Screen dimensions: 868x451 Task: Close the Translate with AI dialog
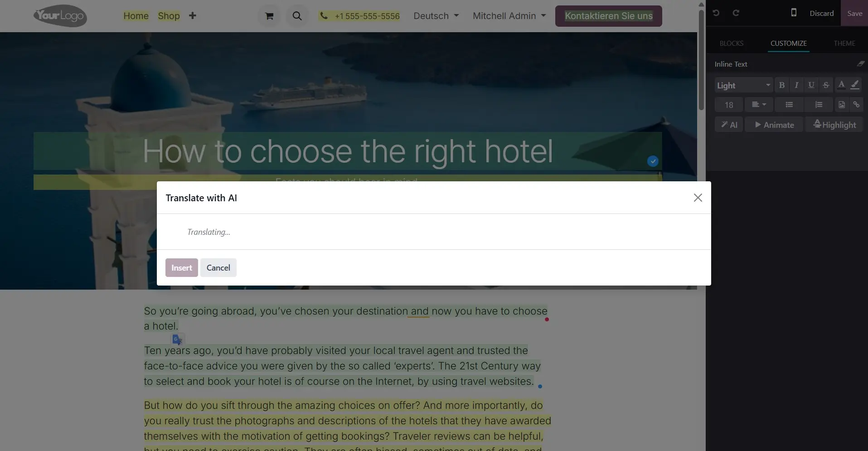tap(698, 198)
